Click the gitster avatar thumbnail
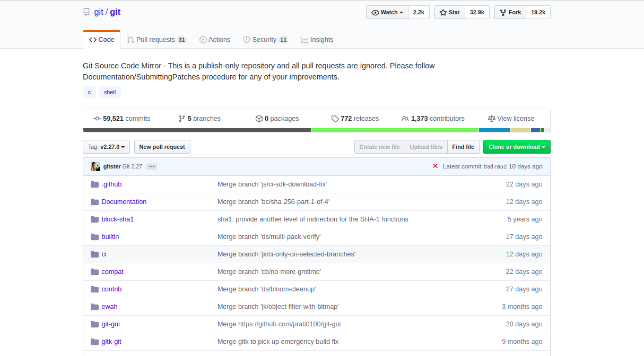This screenshot has width=644, height=356. [95, 166]
